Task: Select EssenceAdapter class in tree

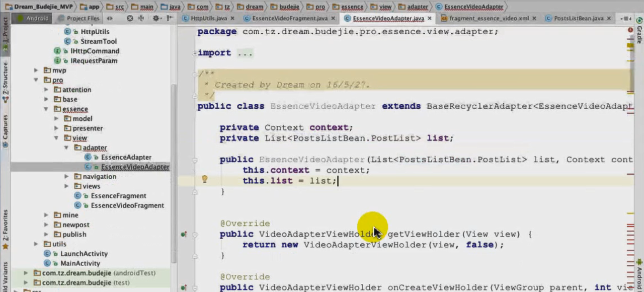Action: coord(126,157)
